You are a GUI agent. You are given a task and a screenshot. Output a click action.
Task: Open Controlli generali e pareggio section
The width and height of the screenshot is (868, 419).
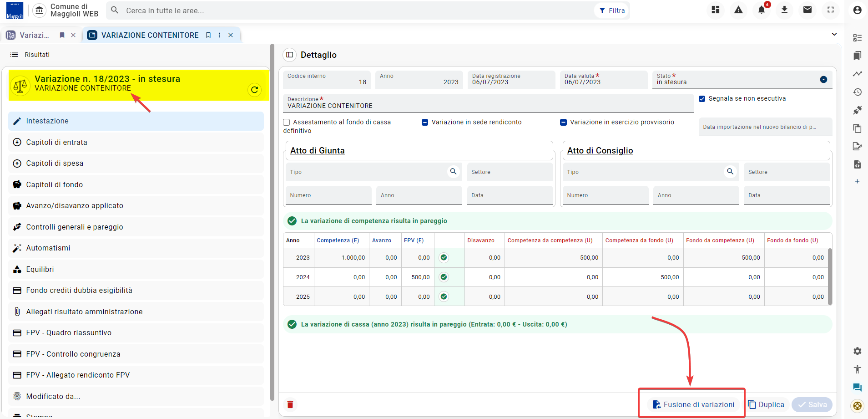pyautogui.click(x=136, y=227)
